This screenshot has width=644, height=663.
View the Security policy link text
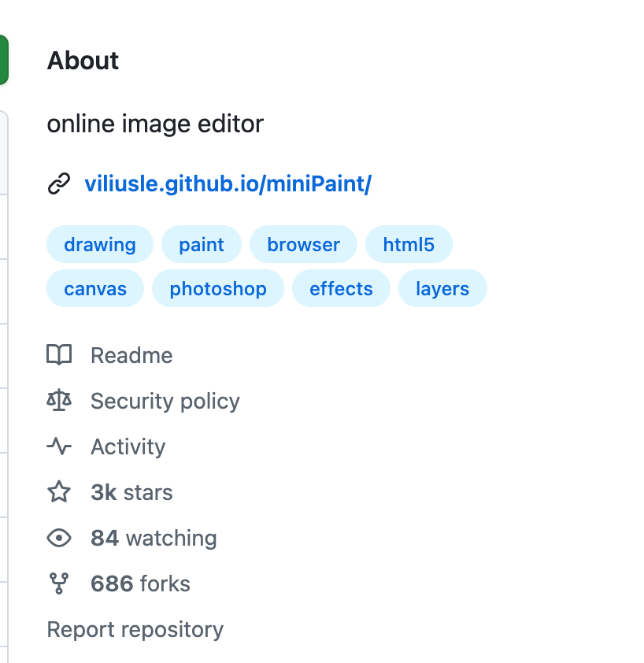[165, 401]
